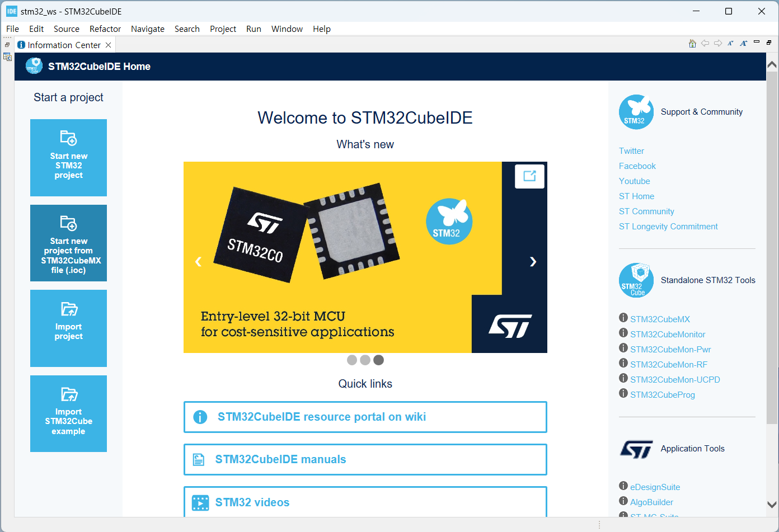Open the STM32CubeMonitor link

pos(668,335)
